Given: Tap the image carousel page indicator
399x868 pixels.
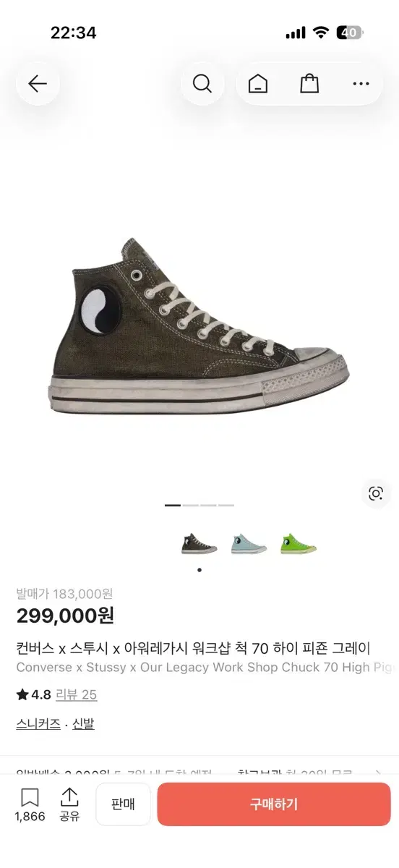Looking at the screenshot, I should pos(199,505).
